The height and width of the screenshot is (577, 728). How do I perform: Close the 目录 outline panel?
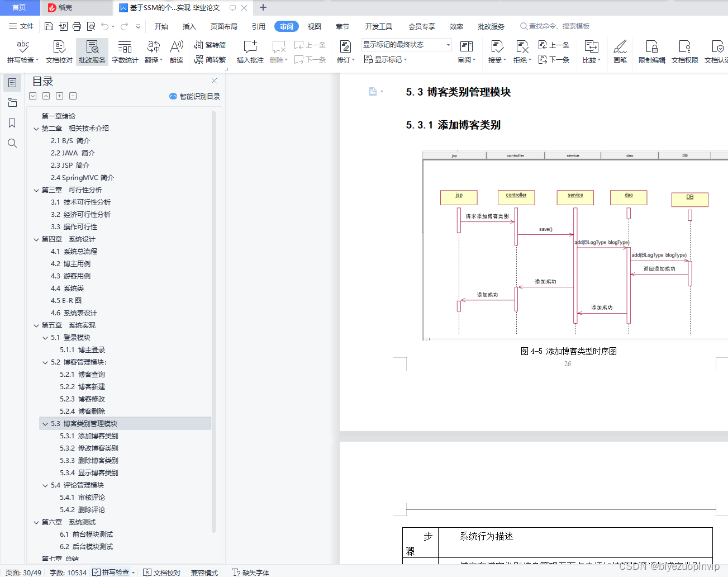click(214, 81)
